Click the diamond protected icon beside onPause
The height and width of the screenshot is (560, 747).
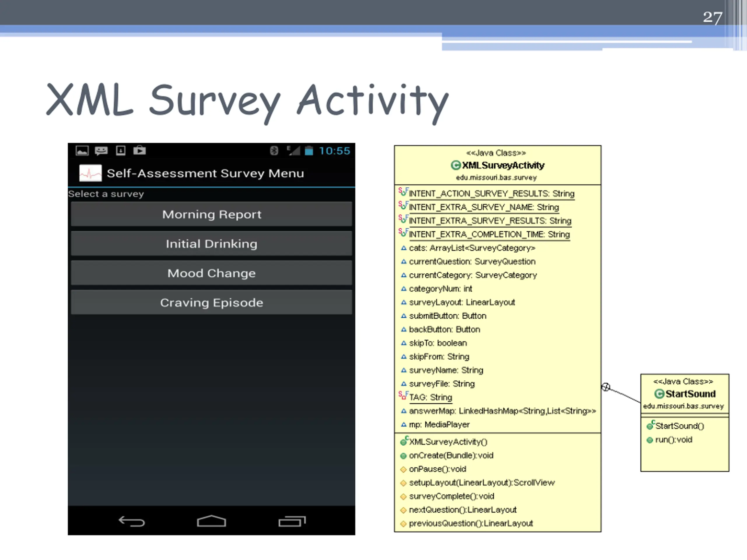[x=403, y=470]
